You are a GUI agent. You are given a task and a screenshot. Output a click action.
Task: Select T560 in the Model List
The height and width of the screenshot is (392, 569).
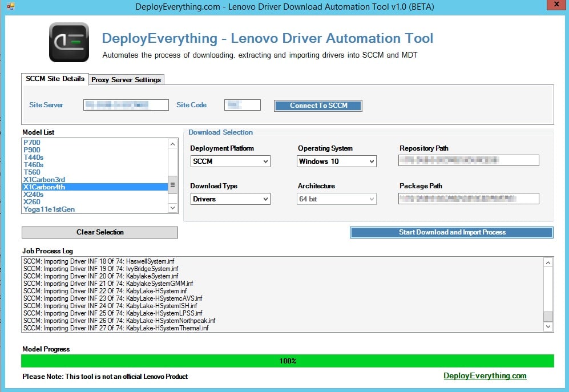pos(95,172)
